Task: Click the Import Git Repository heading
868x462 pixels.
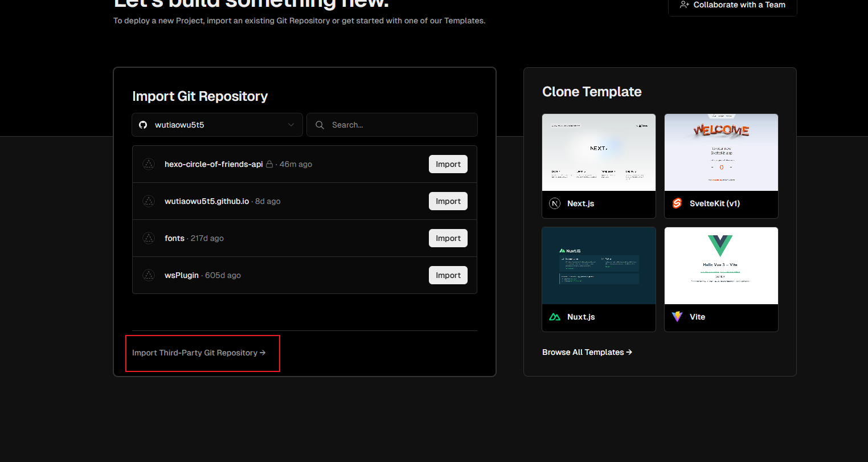Action: [x=200, y=96]
